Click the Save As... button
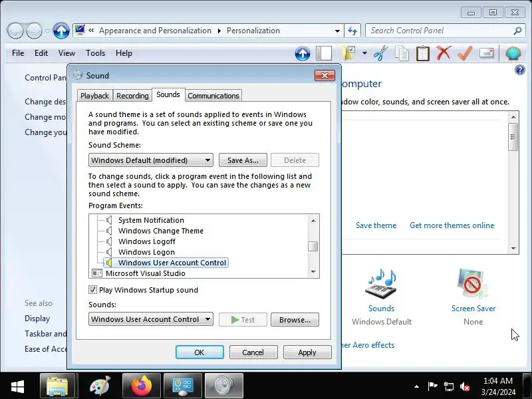The height and width of the screenshot is (399, 532). pyautogui.click(x=243, y=160)
